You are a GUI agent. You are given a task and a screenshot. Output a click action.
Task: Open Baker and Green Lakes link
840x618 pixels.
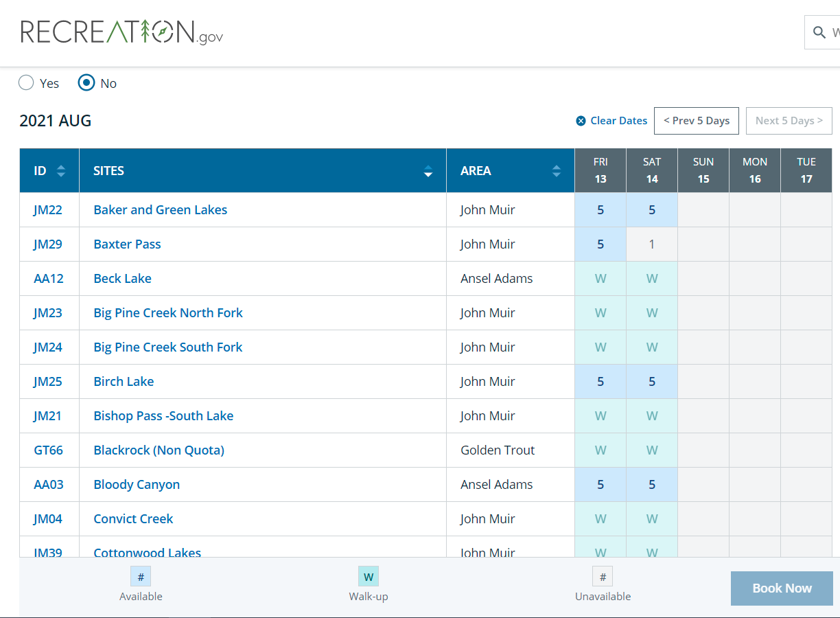coord(161,210)
